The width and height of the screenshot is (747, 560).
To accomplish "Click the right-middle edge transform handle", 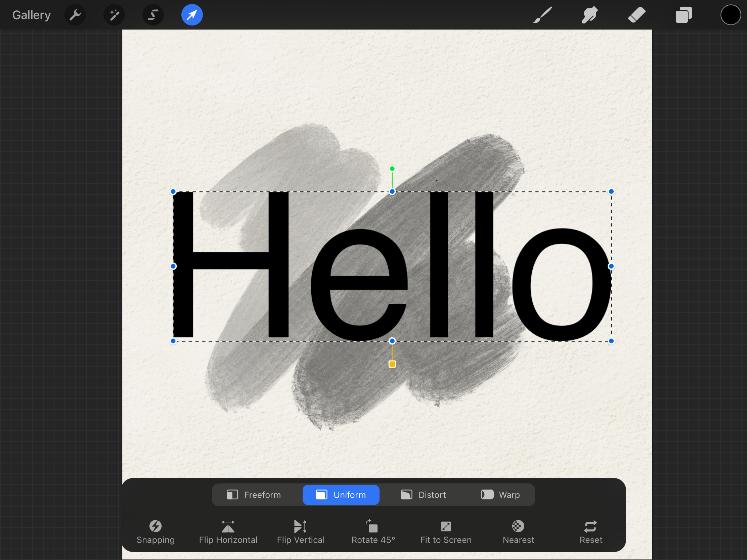I will point(611,266).
